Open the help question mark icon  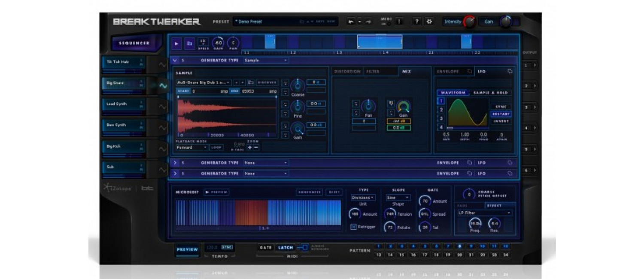pos(417,21)
